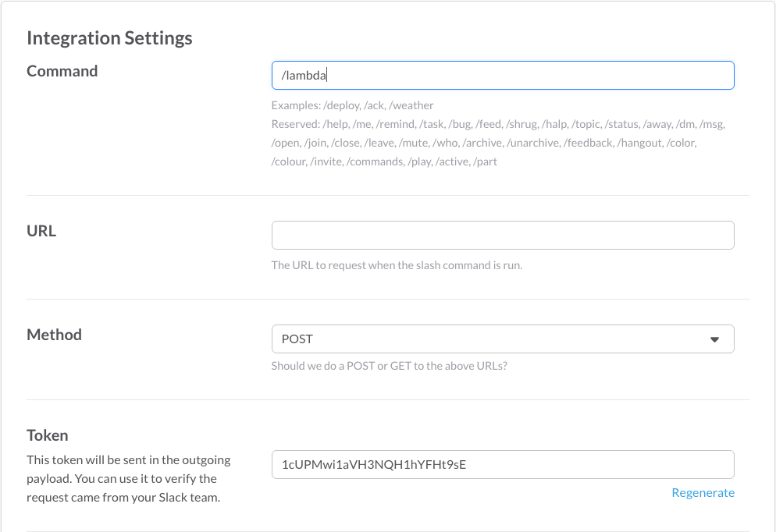
Task: Click the POST or GET help text
Action: click(x=389, y=365)
